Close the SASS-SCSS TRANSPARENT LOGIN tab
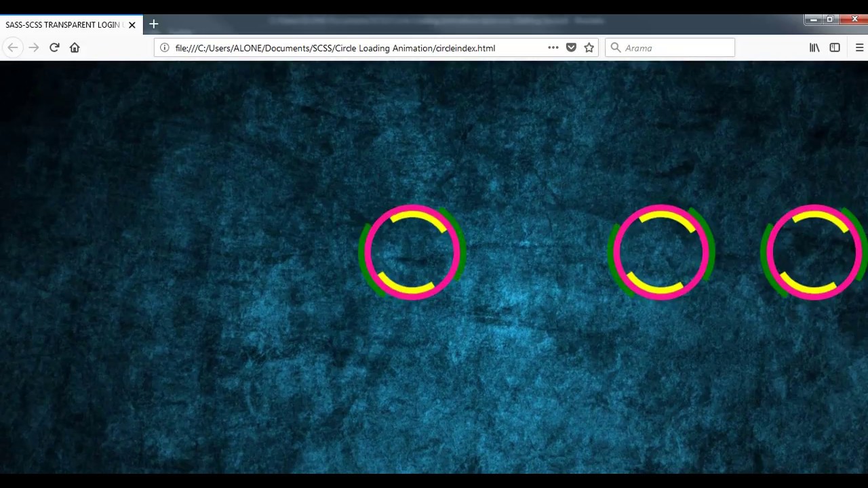The image size is (868, 488). point(132,24)
